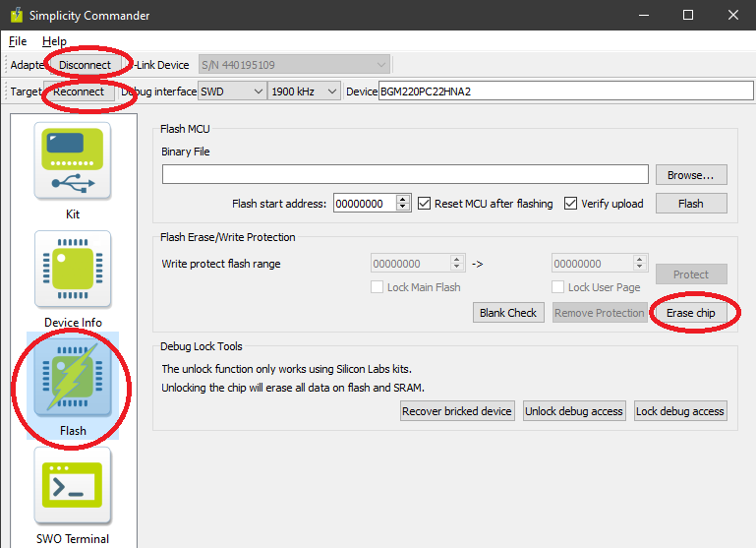Click the Protect button

[691, 274]
